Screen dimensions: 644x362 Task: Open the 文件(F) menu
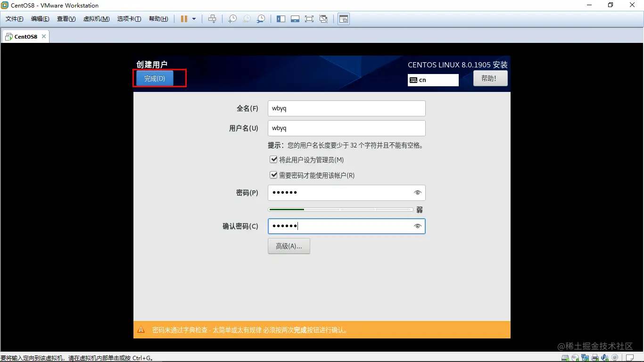pyautogui.click(x=15, y=19)
